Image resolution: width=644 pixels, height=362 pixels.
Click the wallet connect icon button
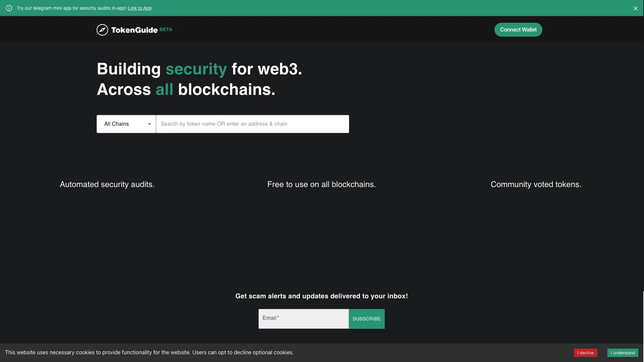(518, 29)
